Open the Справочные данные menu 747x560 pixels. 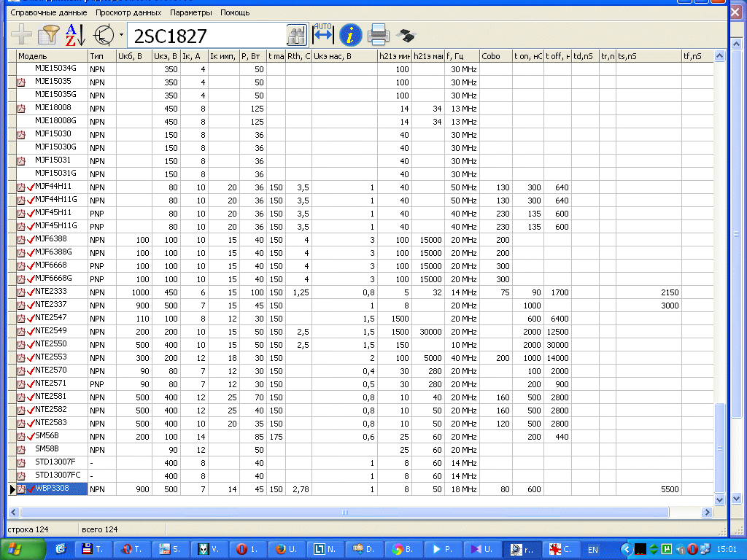(x=49, y=12)
